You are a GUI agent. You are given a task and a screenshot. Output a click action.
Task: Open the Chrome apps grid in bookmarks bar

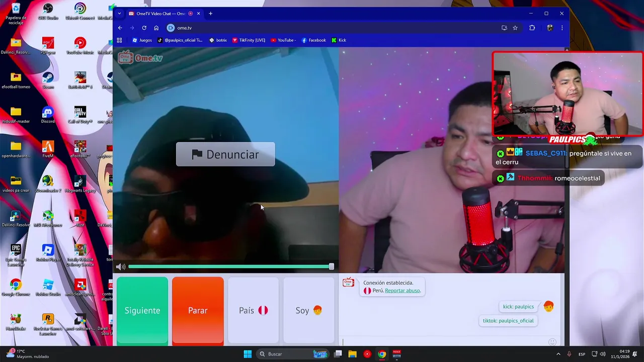(119, 40)
